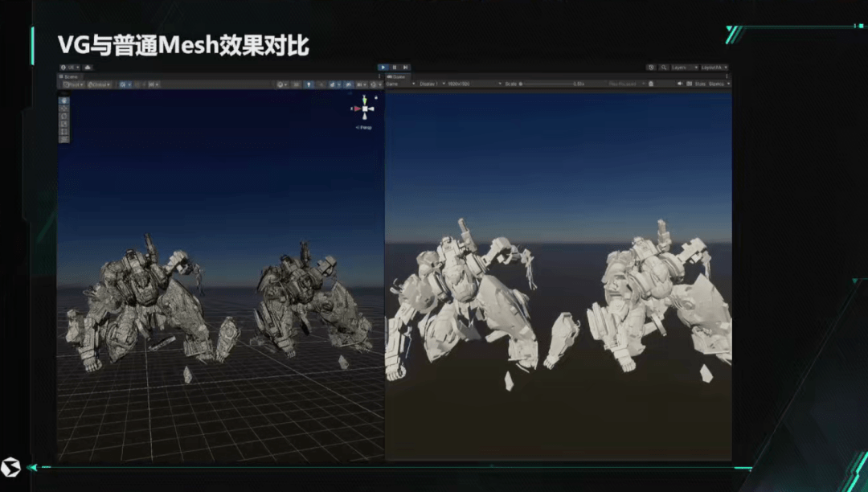
Task: Click the cloud services icon
Action: point(88,68)
